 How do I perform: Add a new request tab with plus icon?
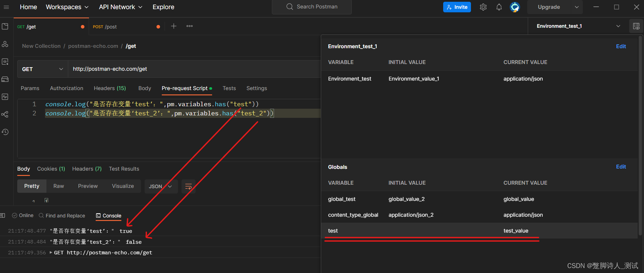(174, 26)
